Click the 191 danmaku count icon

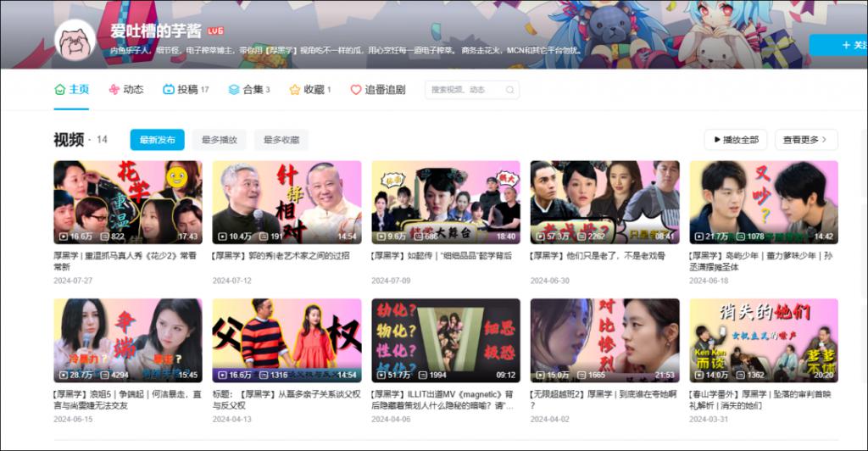264,237
